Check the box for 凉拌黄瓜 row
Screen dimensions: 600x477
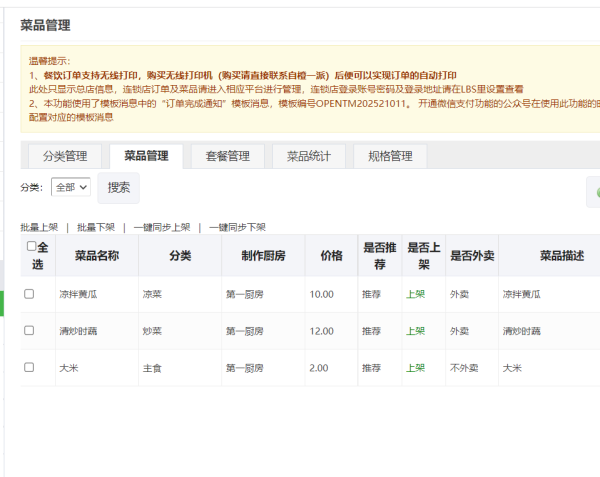pyautogui.click(x=29, y=294)
